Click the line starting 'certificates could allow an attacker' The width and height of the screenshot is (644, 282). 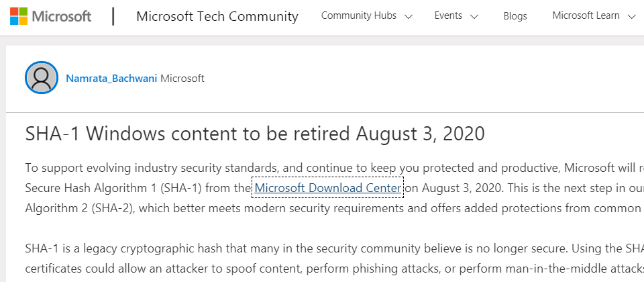(x=334, y=269)
